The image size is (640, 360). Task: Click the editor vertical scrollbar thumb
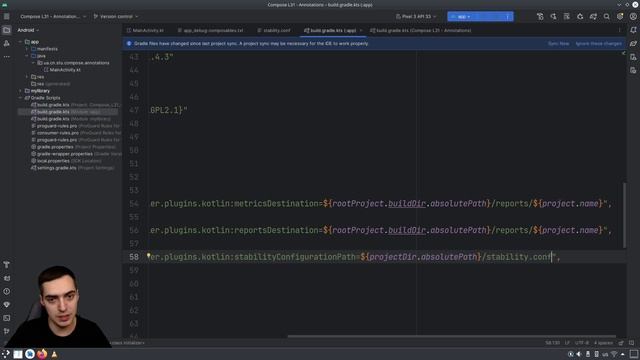coord(624,215)
